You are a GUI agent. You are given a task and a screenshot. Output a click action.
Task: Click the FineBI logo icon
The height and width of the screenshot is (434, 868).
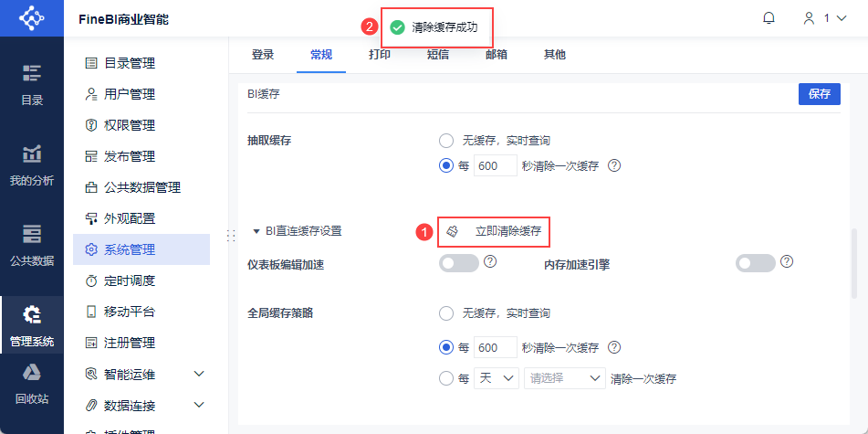click(x=32, y=18)
